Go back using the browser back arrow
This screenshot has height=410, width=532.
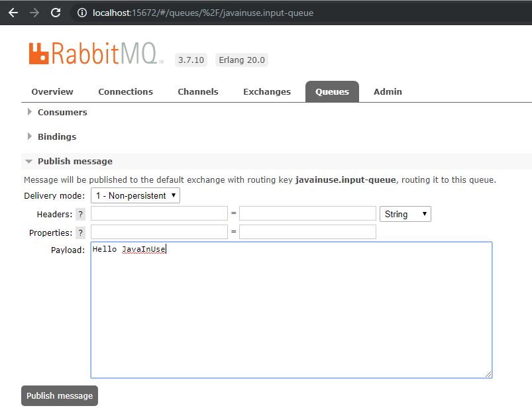point(13,13)
